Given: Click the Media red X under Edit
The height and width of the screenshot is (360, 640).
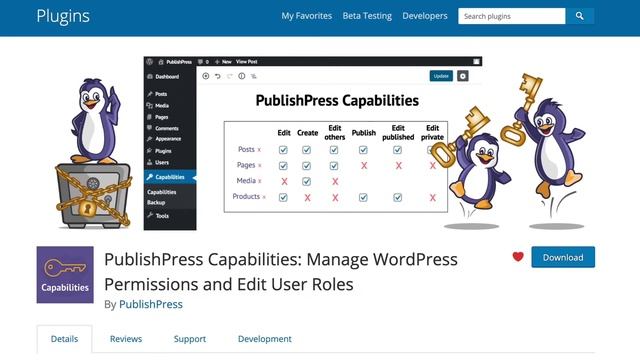Looking at the screenshot, I should click(x=284, y=182).
